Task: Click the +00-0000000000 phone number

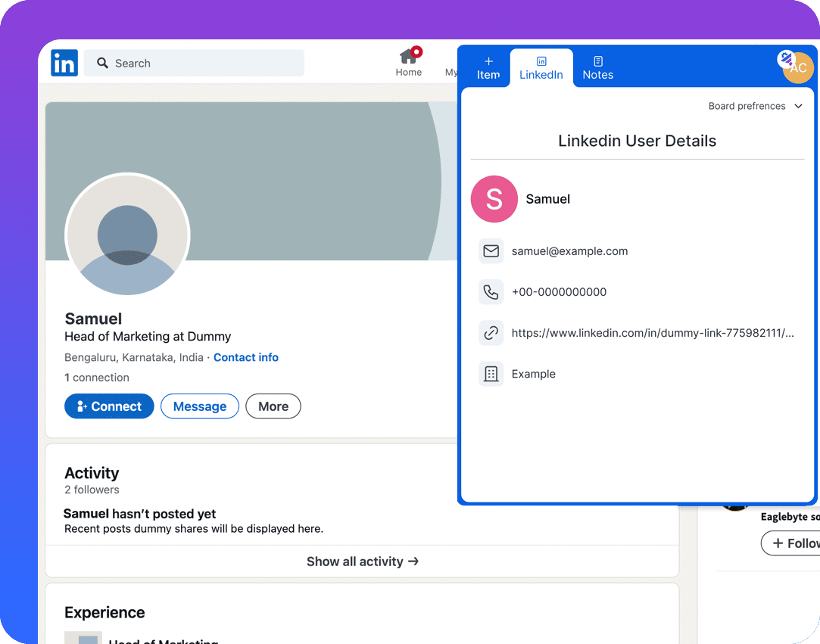Action: click(x=559, y=292)
